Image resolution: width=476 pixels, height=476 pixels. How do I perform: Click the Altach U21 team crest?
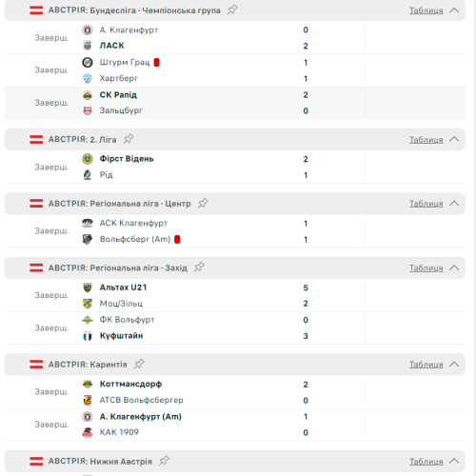coord(88,288)
